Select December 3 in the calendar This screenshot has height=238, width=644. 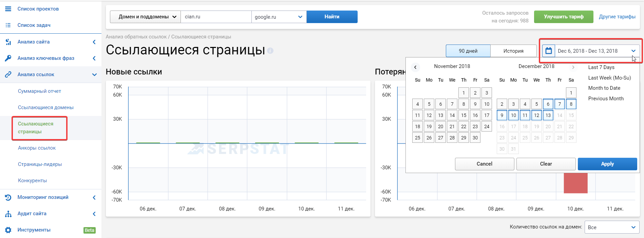[513, 104]
